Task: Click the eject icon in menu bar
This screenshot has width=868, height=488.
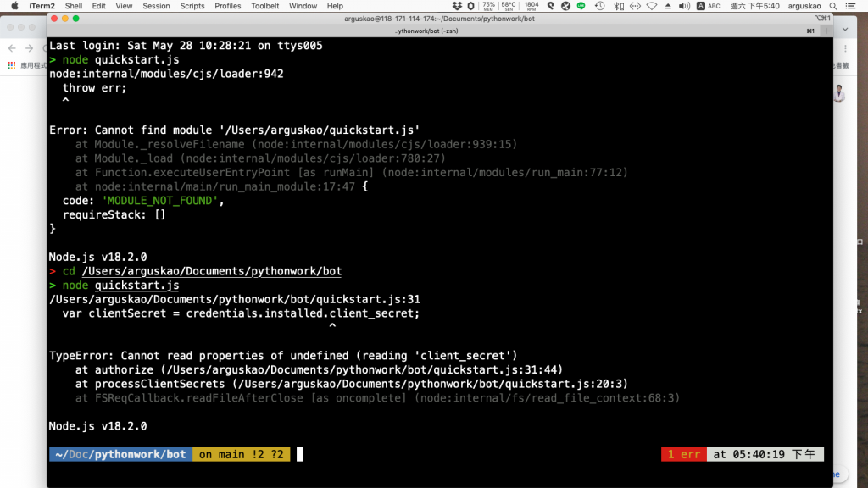Action: [668, 6]
